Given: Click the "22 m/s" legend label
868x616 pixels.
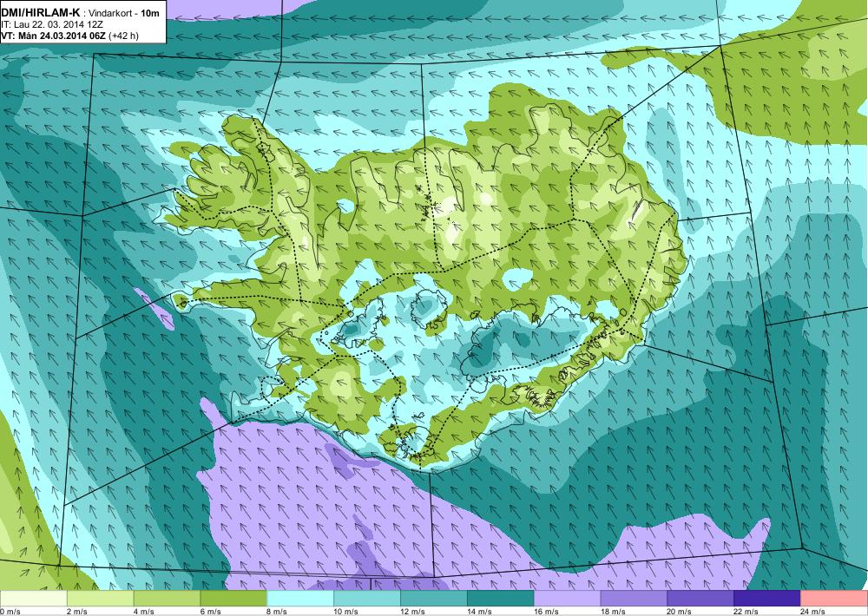Looking at the screenshot, I should click(746, 612).
